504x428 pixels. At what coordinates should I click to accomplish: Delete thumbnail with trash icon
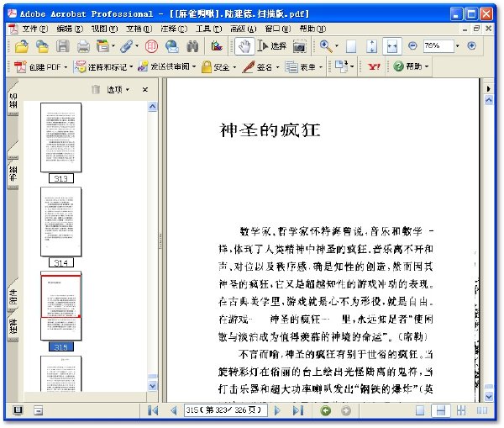pos(96,89)
